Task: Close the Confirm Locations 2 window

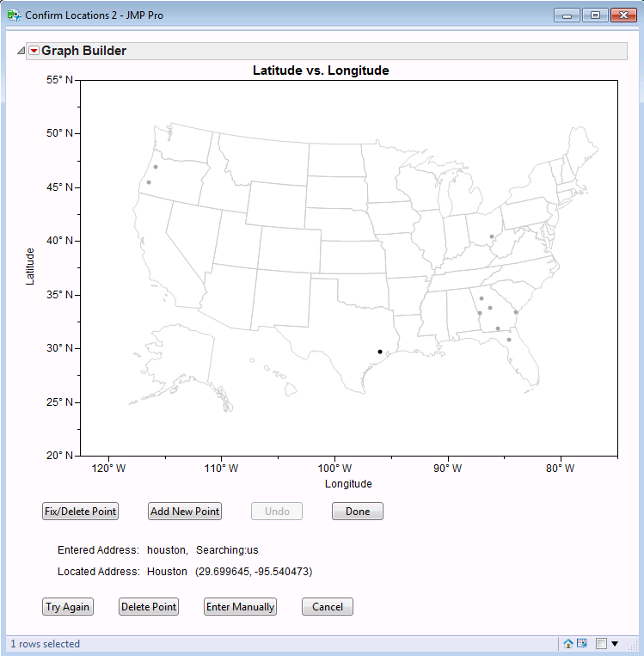Action: [x=623, y=15]
